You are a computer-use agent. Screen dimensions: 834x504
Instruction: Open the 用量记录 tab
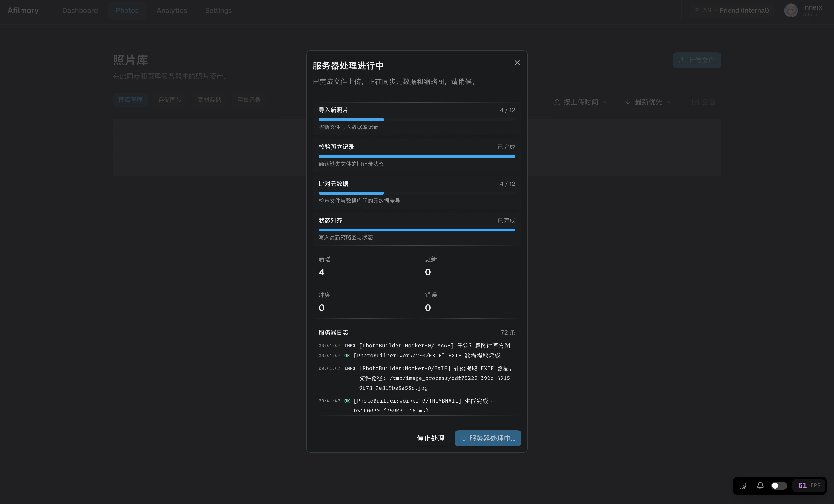coord(249,100)
